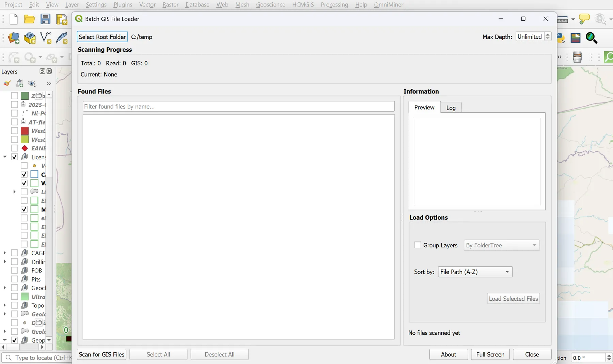Select the Measure ruler tool
Image resolution: width=613 pixels, height=364 pixels.
click(x=563, y=19)
